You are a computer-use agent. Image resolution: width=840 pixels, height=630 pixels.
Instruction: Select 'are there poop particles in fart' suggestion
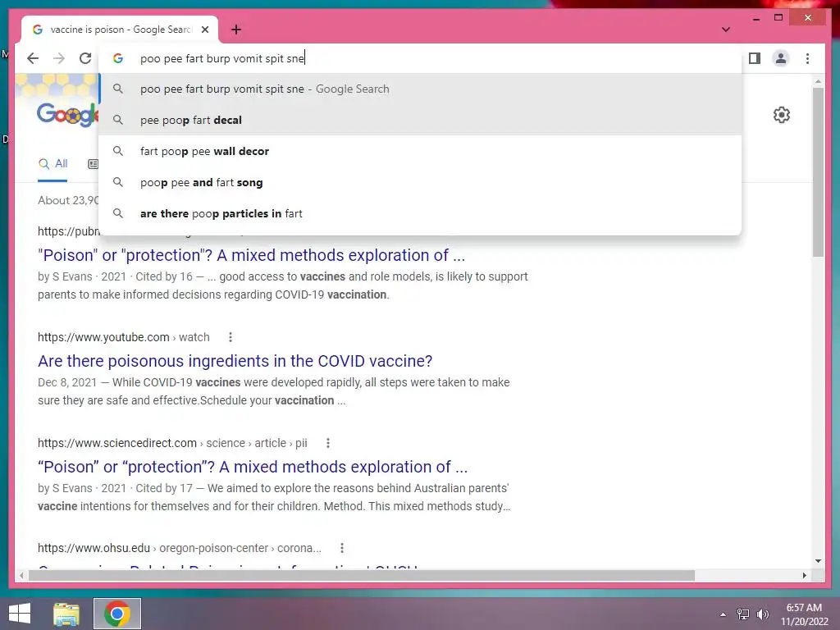(x=421, y=213)
